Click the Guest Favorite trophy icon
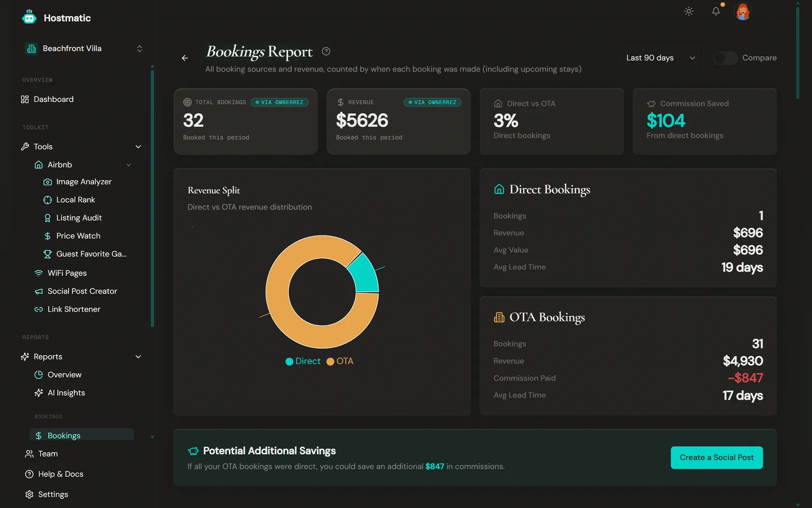Viewport: 812px width, 508px height. [x=48, y=254]
